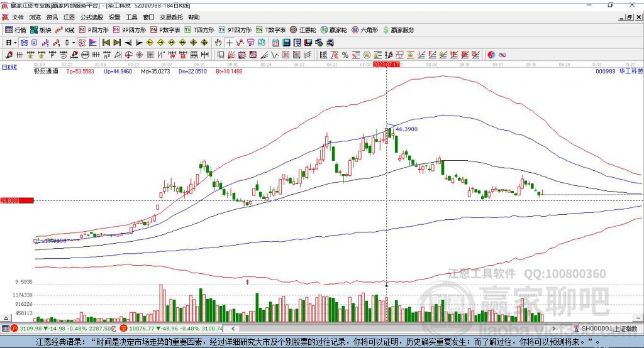Open the 窗口 menu
This screenshot has width=644, height=348.
[x=148, y=17]
